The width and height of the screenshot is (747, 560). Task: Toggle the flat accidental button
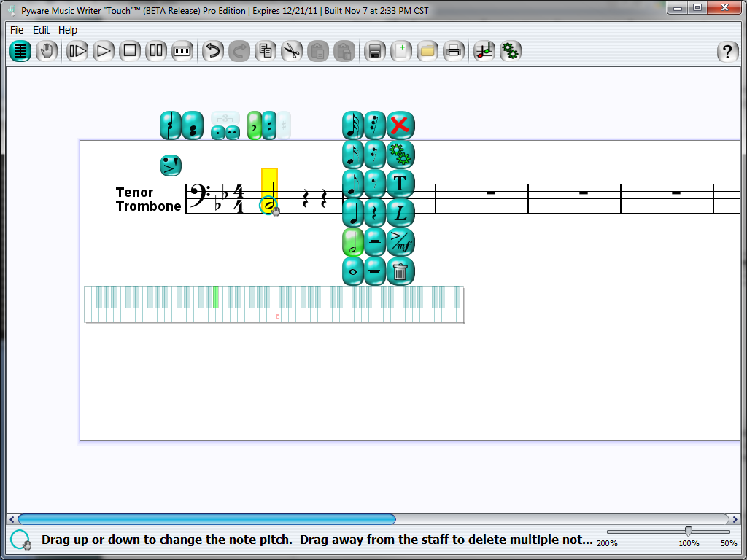coord(255,125)
